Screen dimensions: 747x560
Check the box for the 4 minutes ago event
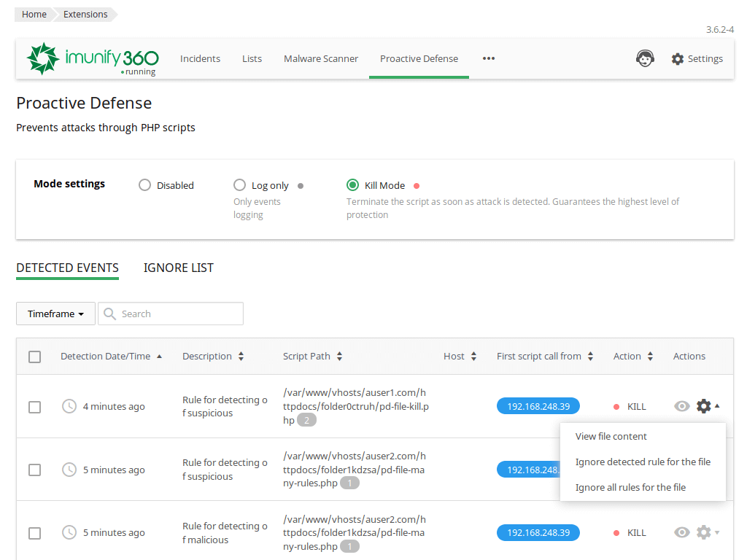point(34,407)
